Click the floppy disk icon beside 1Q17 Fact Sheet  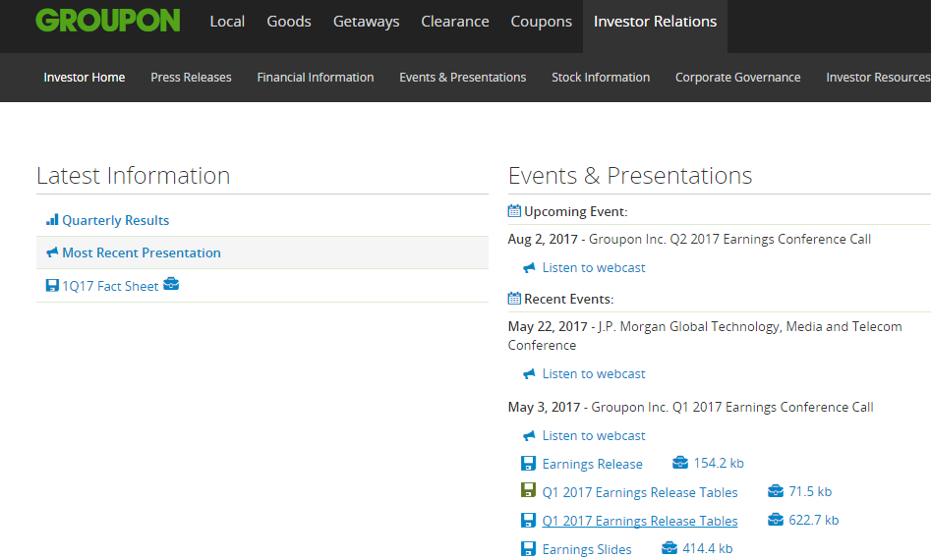tap(52, 285)
